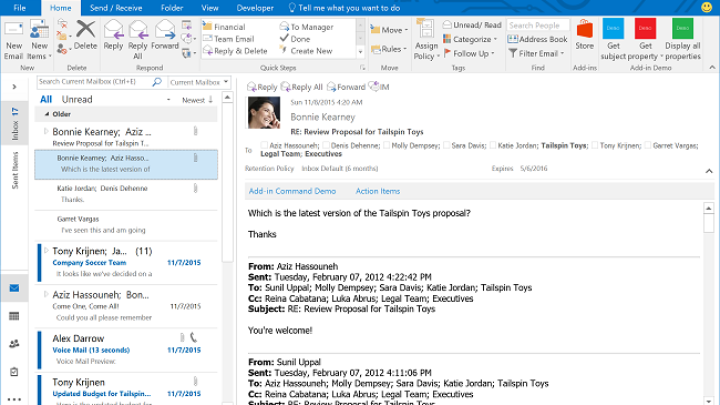This screenshot has width=720, height=405.
Task: Click in Search Current Mailbox field
Action: (x=94, y=82)
